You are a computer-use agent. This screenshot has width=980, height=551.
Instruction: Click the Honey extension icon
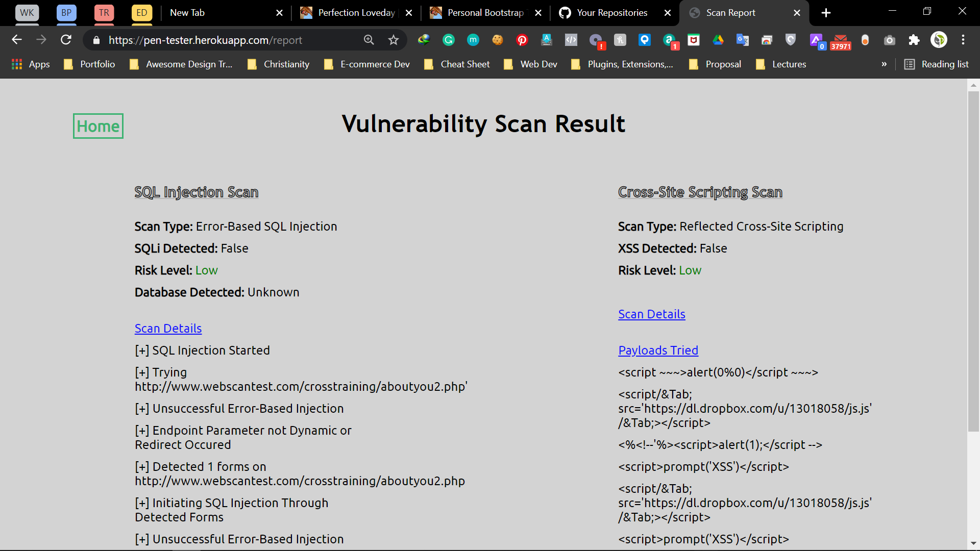[x=620, y=40]
